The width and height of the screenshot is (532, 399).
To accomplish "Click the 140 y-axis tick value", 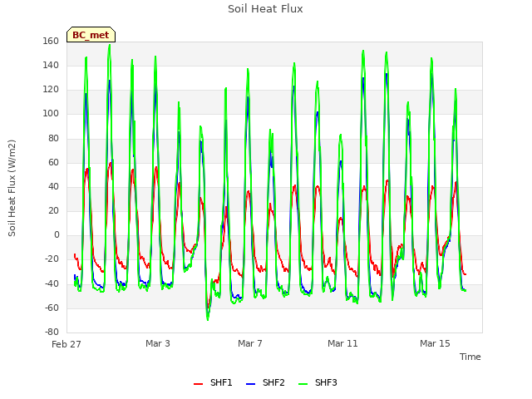I will [x=51, y=65].
